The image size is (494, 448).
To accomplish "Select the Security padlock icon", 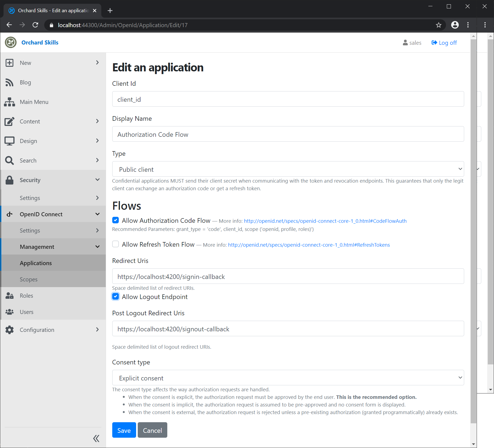I will tap(10, 180).
